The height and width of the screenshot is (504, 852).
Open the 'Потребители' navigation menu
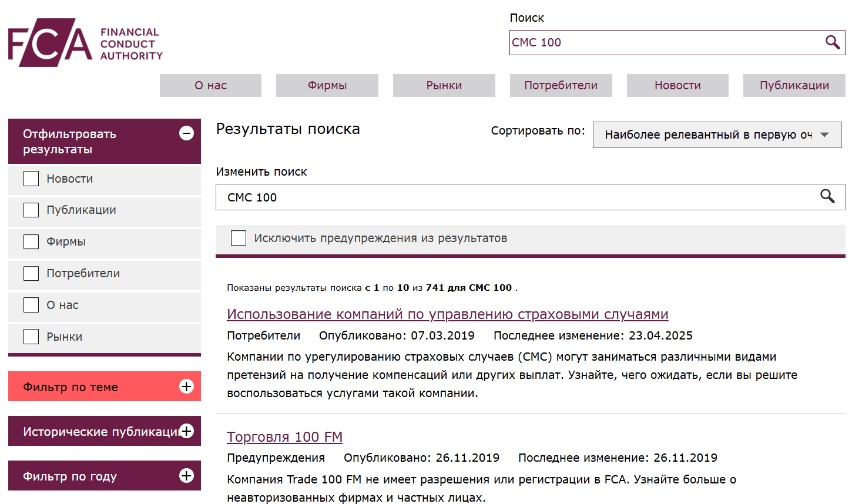click(561, 85)
